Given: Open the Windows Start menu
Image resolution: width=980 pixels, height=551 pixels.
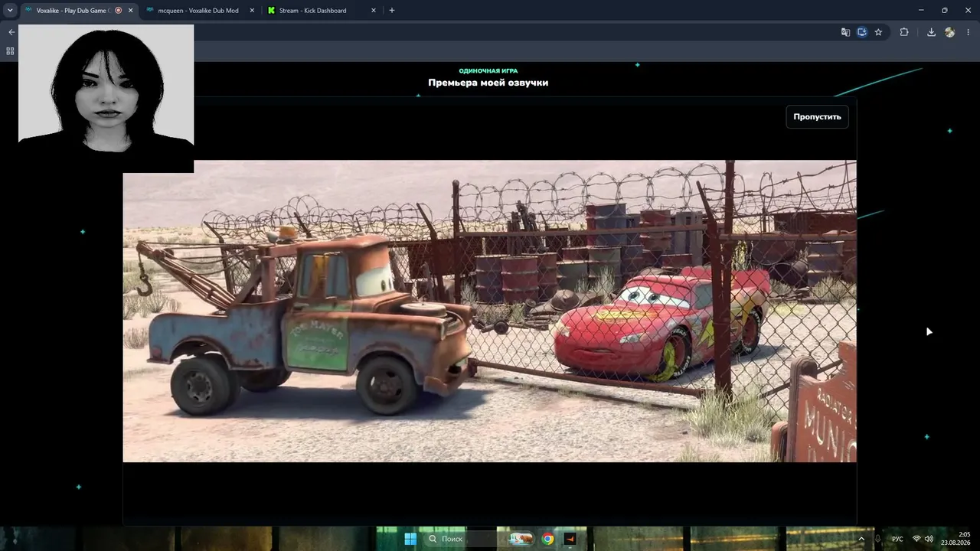Looking at the screenshot, I should click(410, 539).
